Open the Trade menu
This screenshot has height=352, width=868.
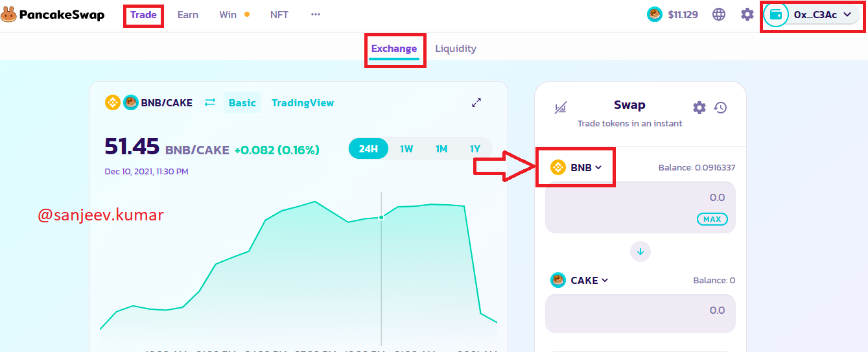point(143,14)
